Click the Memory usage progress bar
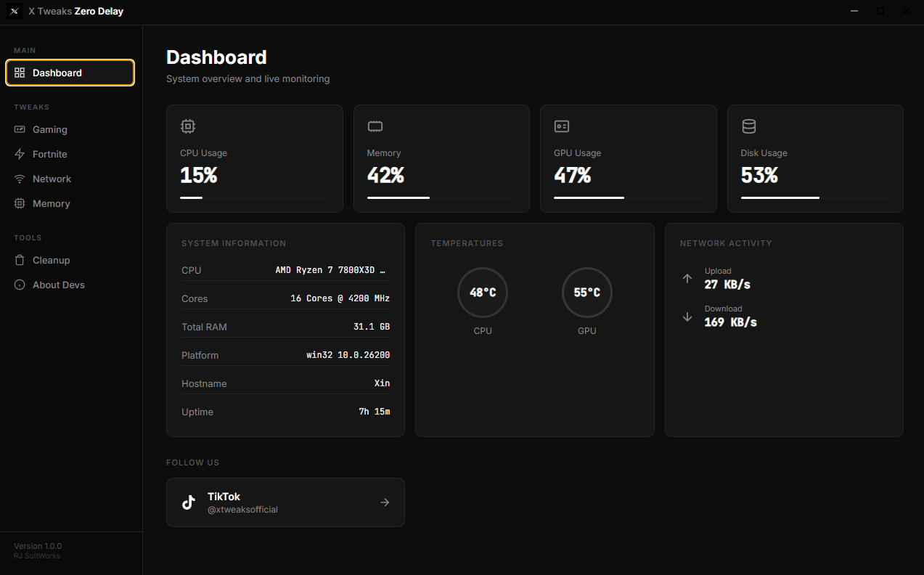 441,197
